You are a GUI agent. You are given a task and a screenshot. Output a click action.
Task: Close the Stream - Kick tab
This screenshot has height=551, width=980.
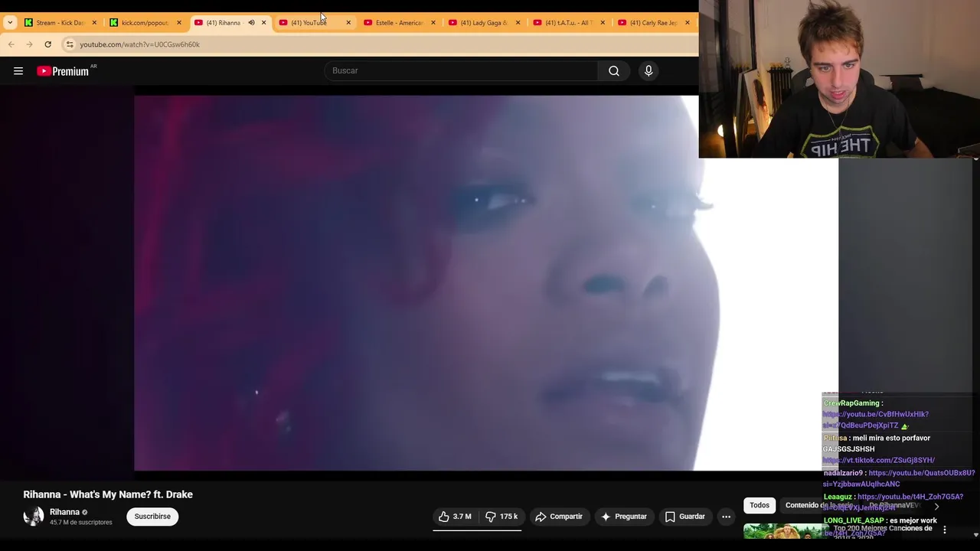94,22
